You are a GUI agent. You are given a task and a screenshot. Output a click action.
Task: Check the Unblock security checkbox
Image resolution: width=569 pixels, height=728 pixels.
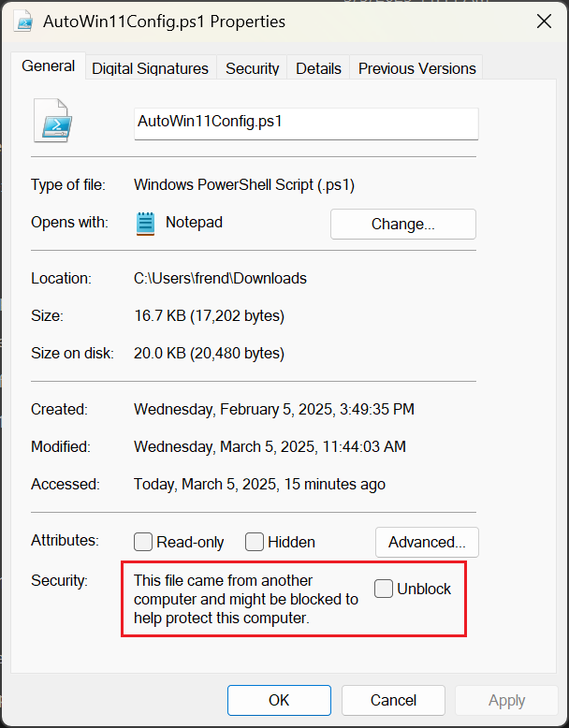(x=384, y=589)
